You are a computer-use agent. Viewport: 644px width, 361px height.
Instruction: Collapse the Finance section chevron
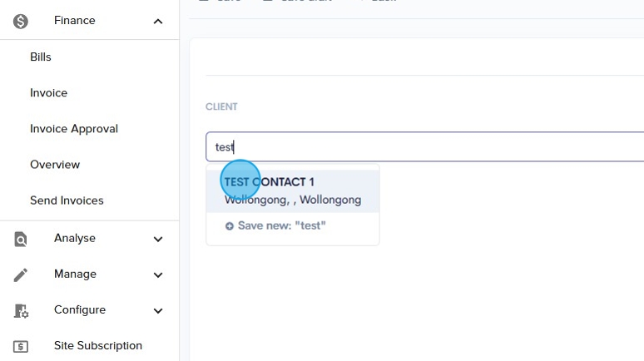(x=158, y=21)
